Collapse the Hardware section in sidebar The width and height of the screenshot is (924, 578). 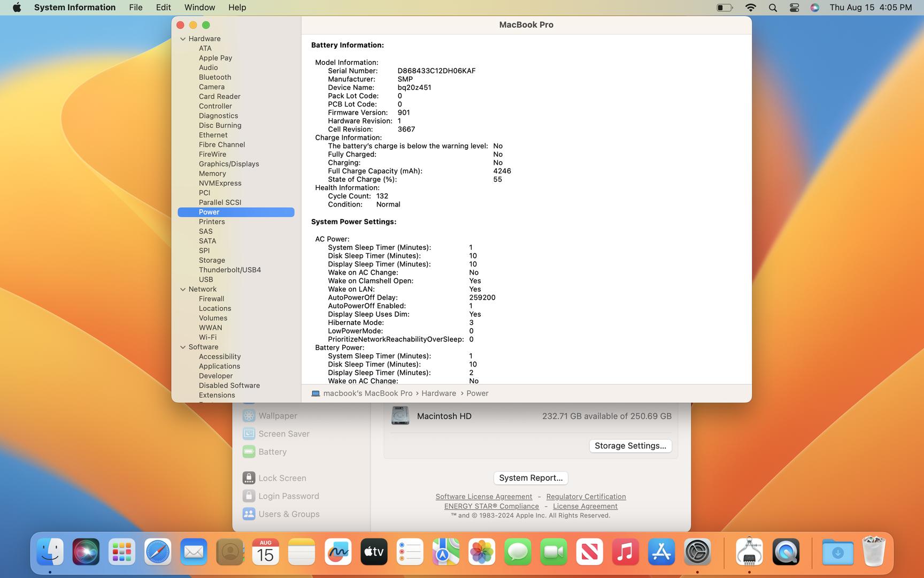tap(183, 39)
